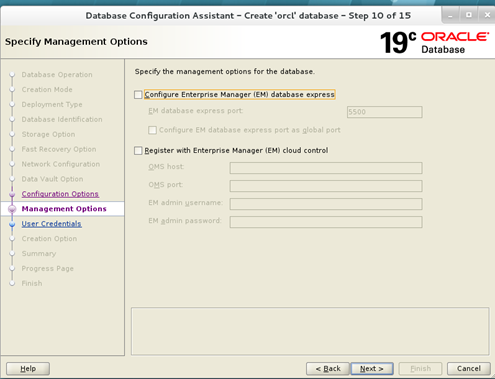Click the 'EM database express port:' label
The height and width of the screenshot is (379, 495).
[196, 111]
